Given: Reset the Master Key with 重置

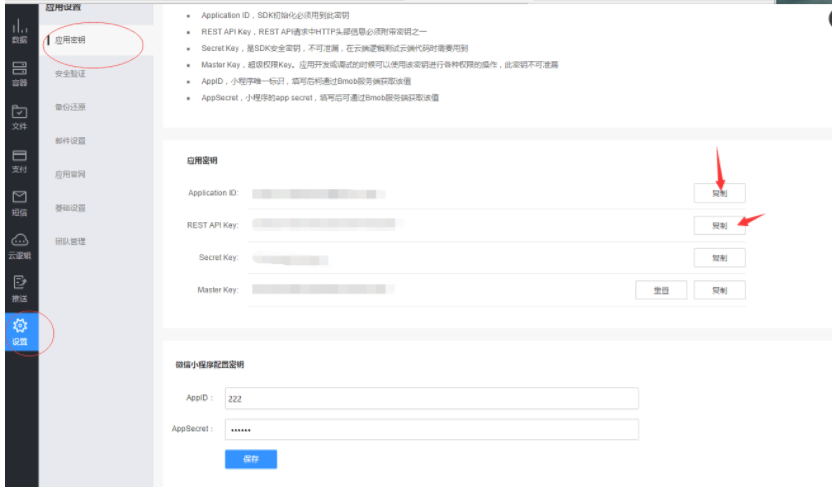Looking at the screenshot, I should click(x=661, y=290).
